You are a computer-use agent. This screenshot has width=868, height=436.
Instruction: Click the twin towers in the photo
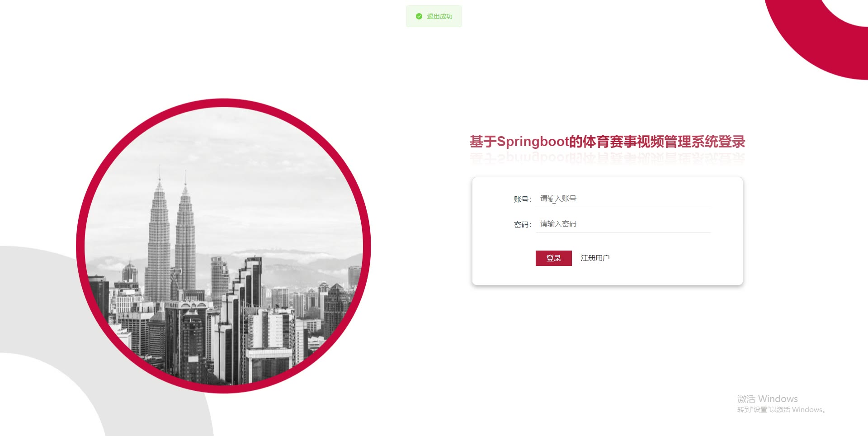(x=172, y=235)
